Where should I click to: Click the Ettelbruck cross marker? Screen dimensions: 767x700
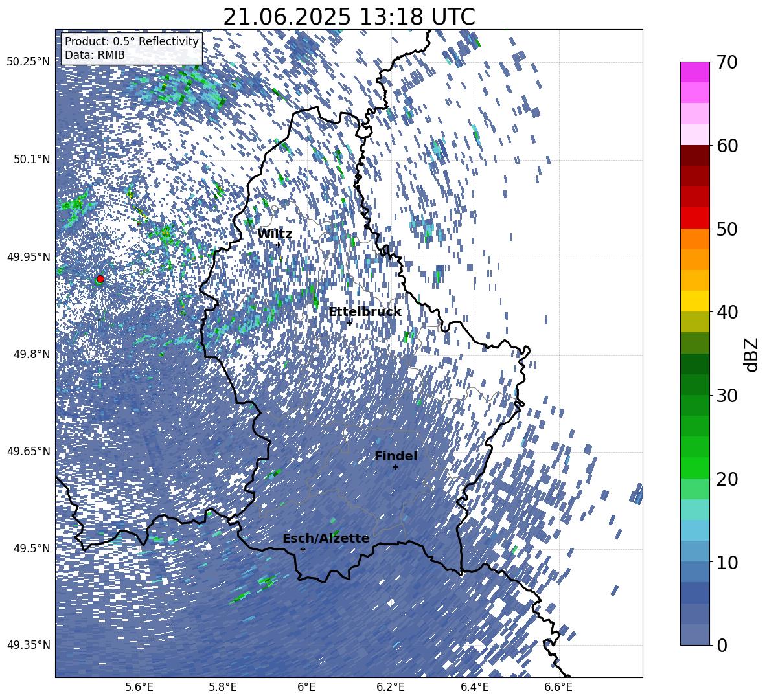click(x=349, y=322)
